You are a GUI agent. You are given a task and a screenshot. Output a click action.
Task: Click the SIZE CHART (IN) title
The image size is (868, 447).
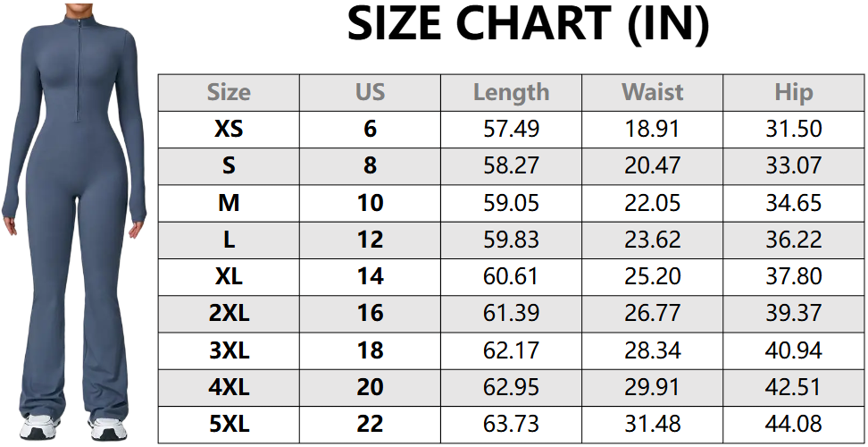click(528, 26)
